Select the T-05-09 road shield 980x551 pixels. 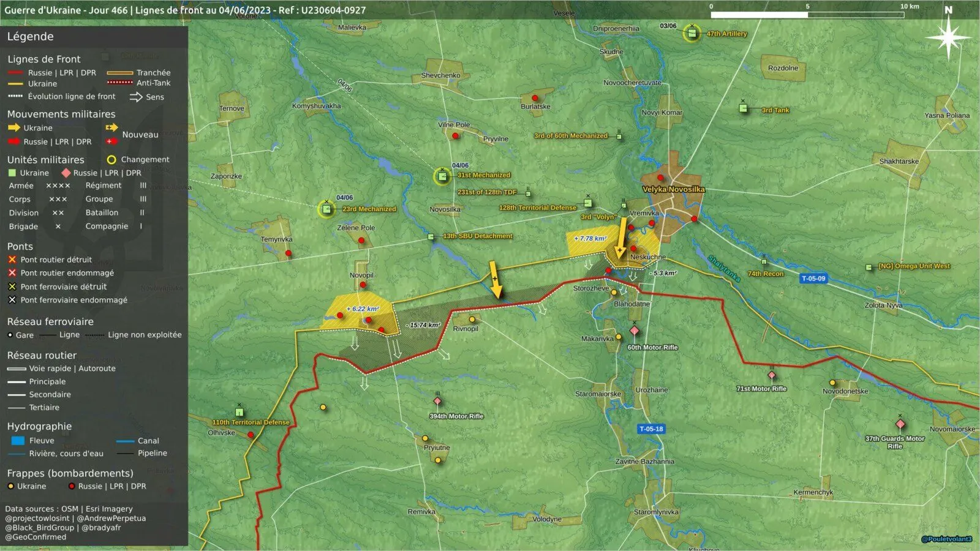pos(813,279)
